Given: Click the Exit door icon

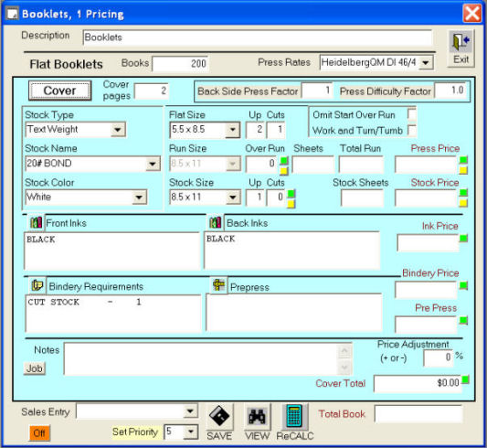Looking at the screenshot, I should [x=461, y=41].
